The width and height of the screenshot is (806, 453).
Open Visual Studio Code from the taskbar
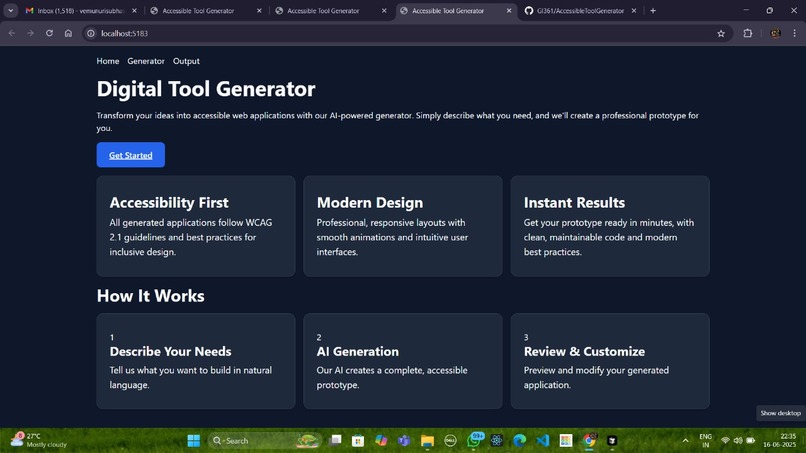coord(543,441)
